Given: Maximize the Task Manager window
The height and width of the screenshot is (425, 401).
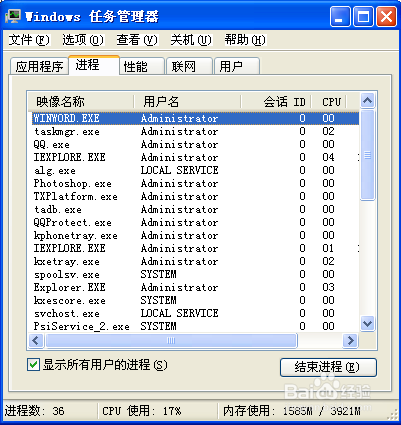Looking at the screenshot, I should [x=363, y=17].
